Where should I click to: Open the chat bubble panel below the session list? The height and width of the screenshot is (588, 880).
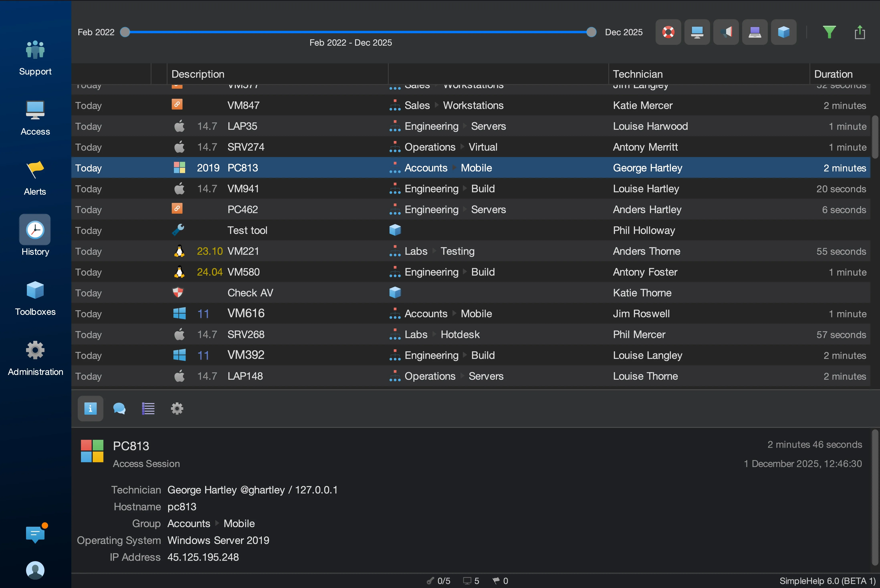click(x=119, y=408)
